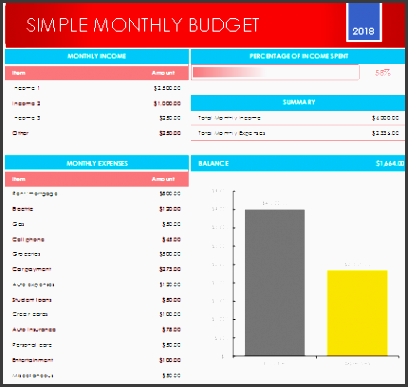Select the Other income row label

(20, 133)
